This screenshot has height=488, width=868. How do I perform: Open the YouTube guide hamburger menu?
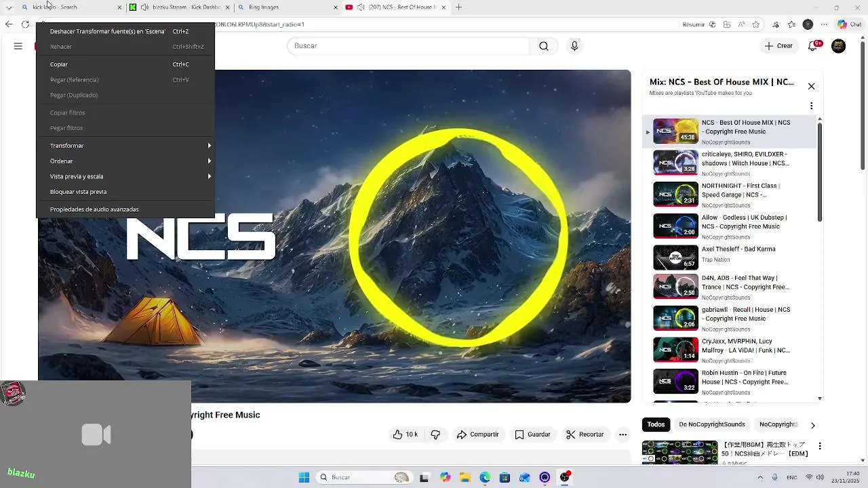18,46
